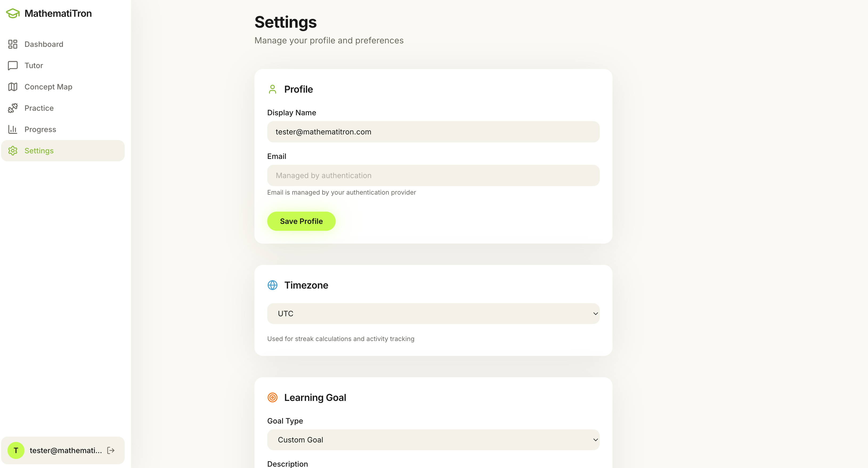Click the Timezone globe icon
868x468 pixels.
(x=272, y=285)
